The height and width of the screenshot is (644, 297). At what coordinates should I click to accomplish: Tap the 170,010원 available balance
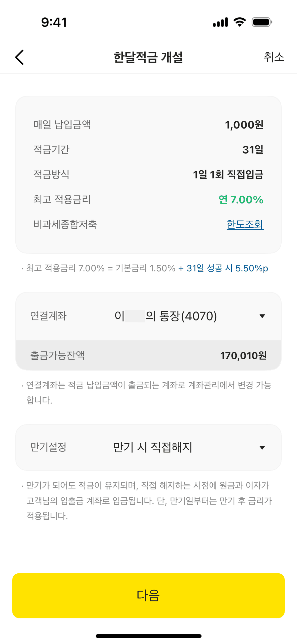click(x=243, y=356)
